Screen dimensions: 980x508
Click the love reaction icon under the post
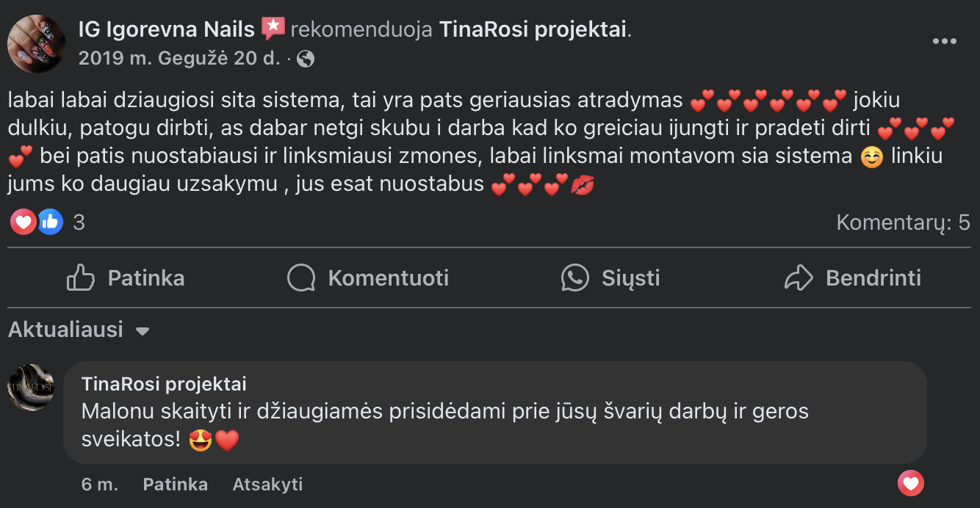pyautogui.click(x=23, y=221)
